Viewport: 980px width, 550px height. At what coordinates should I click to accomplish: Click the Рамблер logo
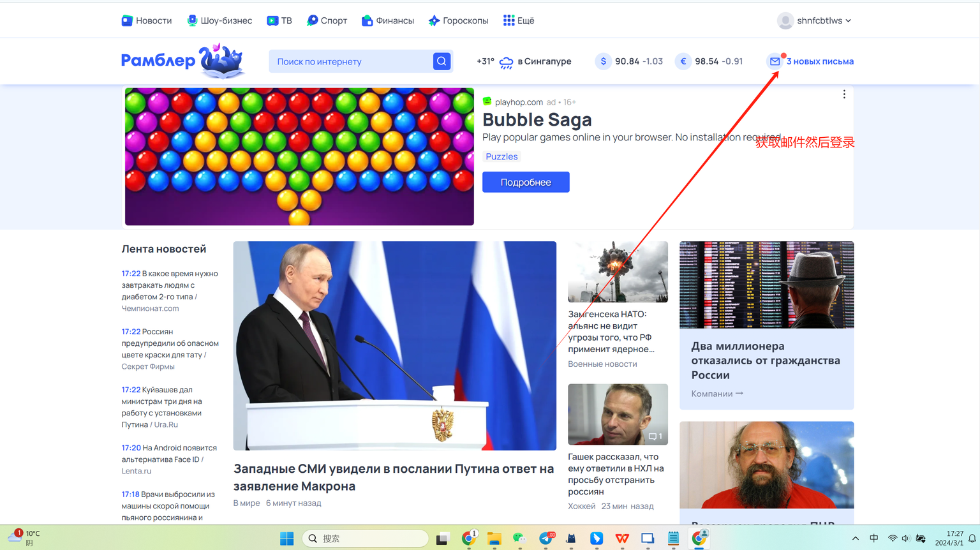[x=182, y=61]
